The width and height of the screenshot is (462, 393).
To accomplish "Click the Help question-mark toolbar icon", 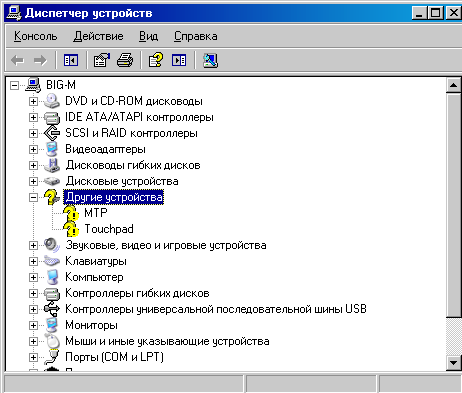I will tap(155, 60).
